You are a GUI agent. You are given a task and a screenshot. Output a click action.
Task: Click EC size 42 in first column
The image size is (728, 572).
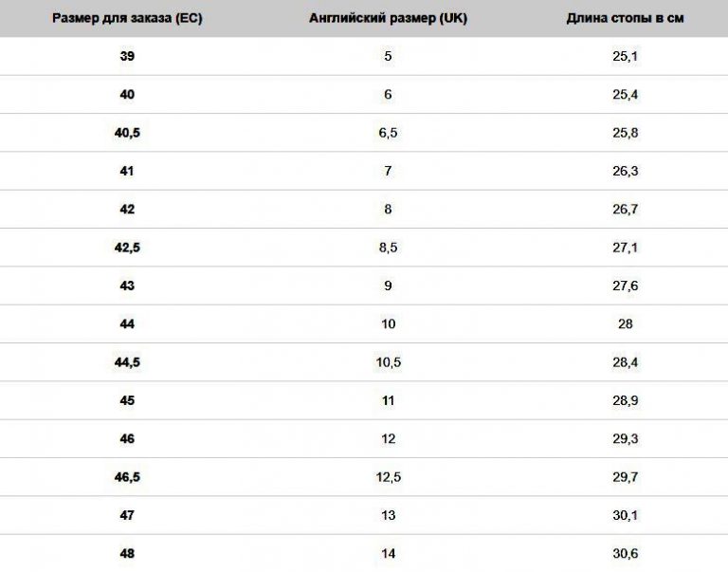coord(127,210)
